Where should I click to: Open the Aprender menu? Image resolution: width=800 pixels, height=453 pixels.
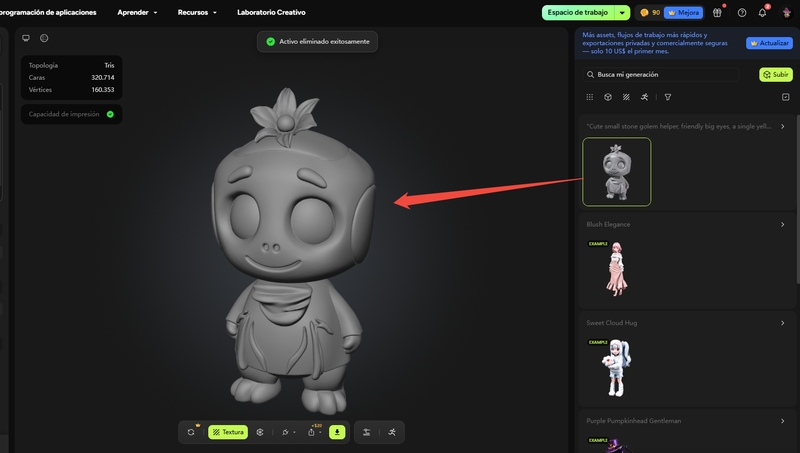pyautogui.click(x=137, y=12)
